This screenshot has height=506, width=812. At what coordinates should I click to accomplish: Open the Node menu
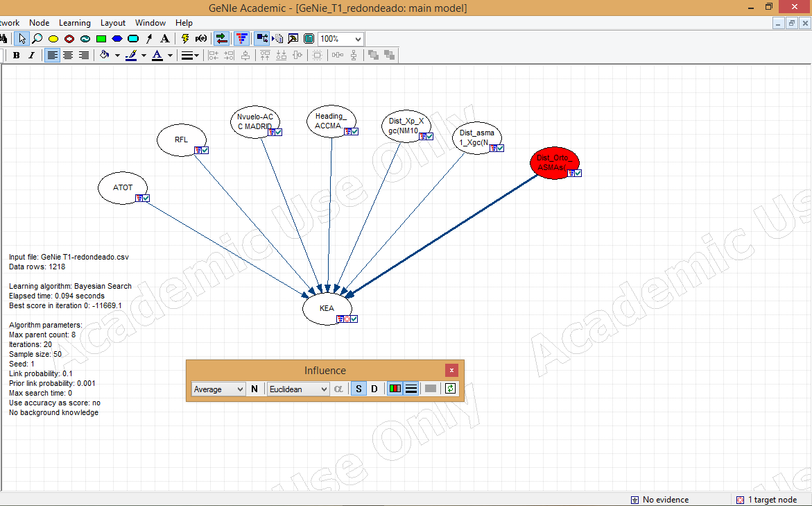pos(40,23)
